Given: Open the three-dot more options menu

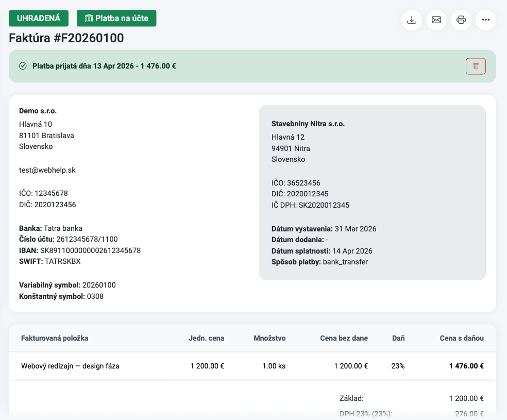Looking at the screenshot, I should click(486, 20).
